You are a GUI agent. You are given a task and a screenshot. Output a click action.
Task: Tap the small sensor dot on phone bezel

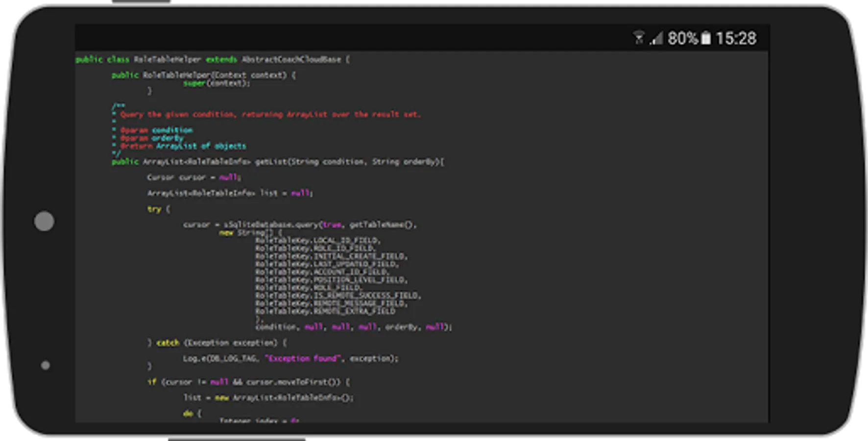46,365
